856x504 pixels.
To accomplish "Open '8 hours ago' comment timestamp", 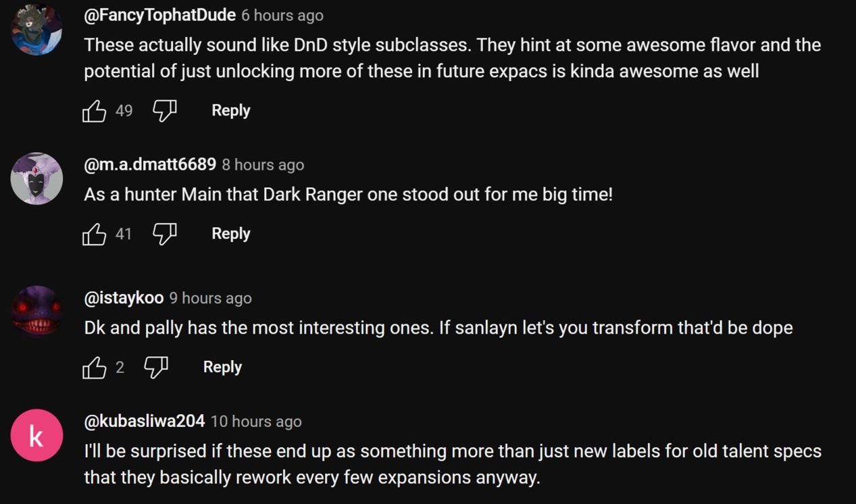I will (263, 165).
